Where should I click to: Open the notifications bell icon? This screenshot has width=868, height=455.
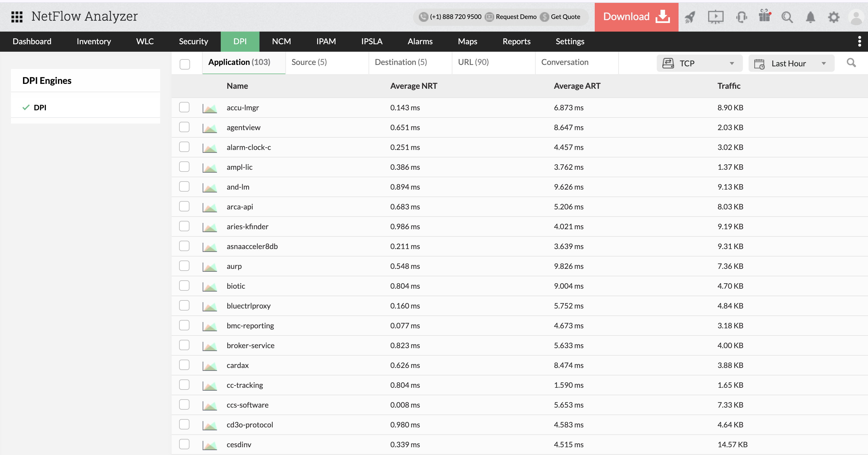coord(810,17)
